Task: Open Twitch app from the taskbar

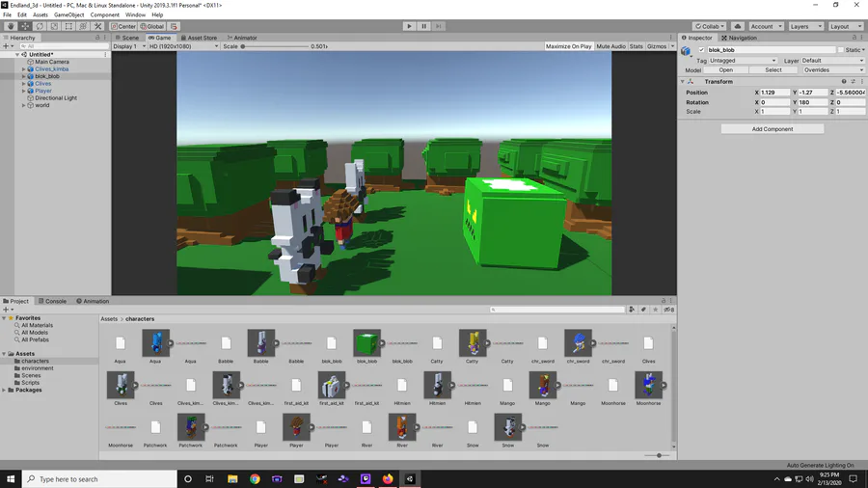Action: pos(366,478)
